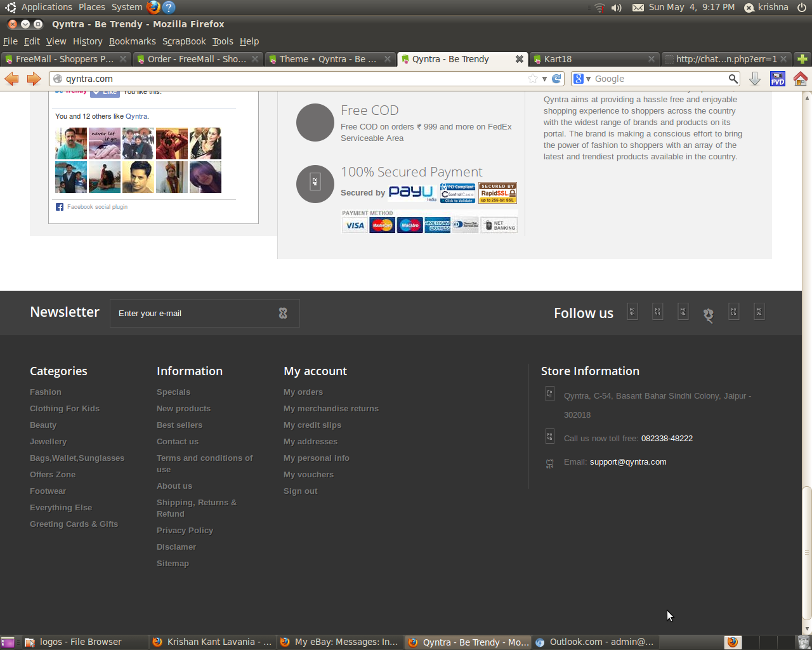Open the History menu
The image size is (812, 650).
coord(88,41)
